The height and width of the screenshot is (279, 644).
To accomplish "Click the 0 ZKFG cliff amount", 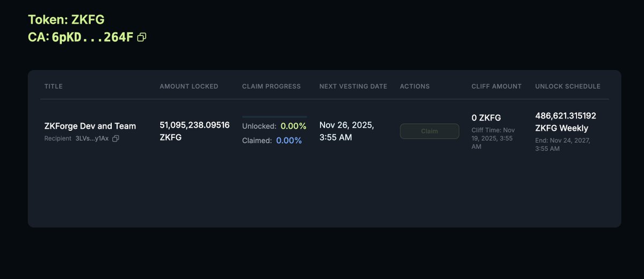I will [486, 118].
